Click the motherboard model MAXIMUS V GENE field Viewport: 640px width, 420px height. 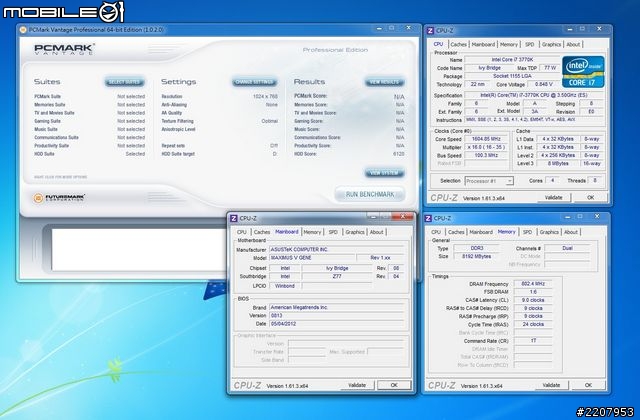312,258
